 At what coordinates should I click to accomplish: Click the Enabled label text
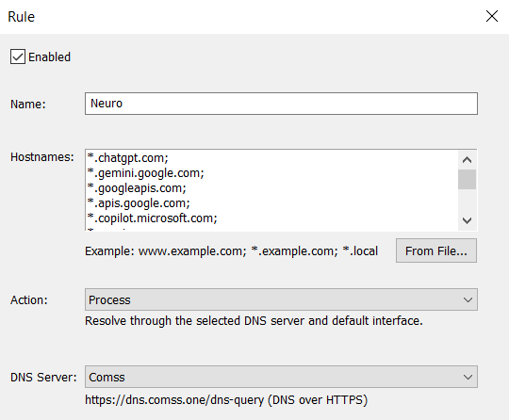coord(49,57)
